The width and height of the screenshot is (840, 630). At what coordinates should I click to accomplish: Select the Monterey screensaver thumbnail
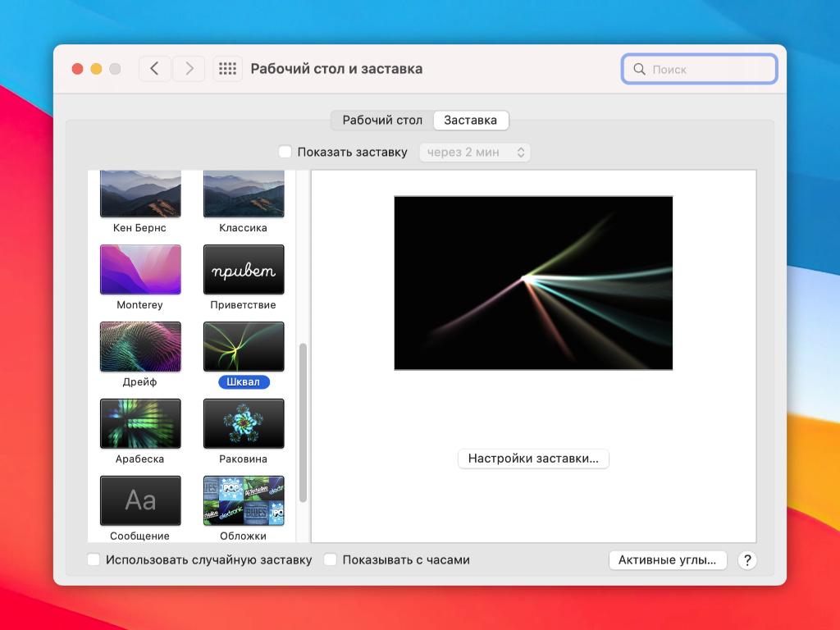click(140, 270)
